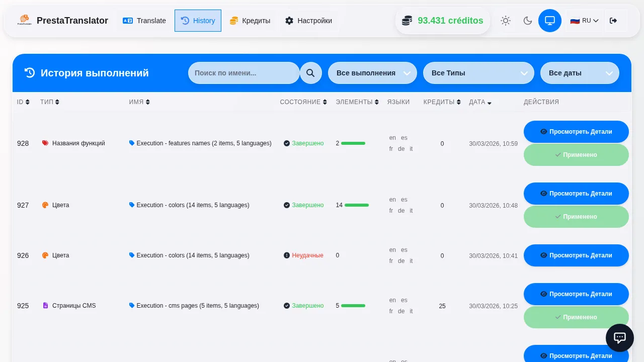This screenshot has width=644, height=362.
Task: Open the Настройки settings tab
Action: 308,21
